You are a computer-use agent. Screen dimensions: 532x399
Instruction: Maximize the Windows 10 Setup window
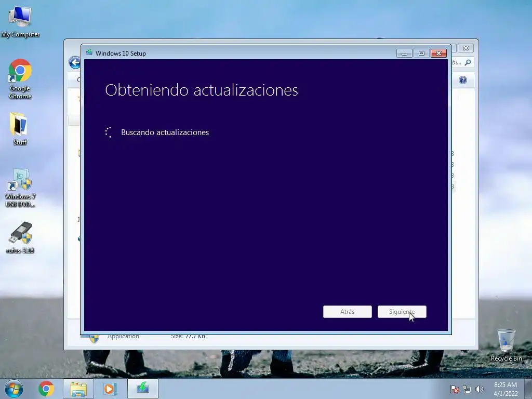421,54
